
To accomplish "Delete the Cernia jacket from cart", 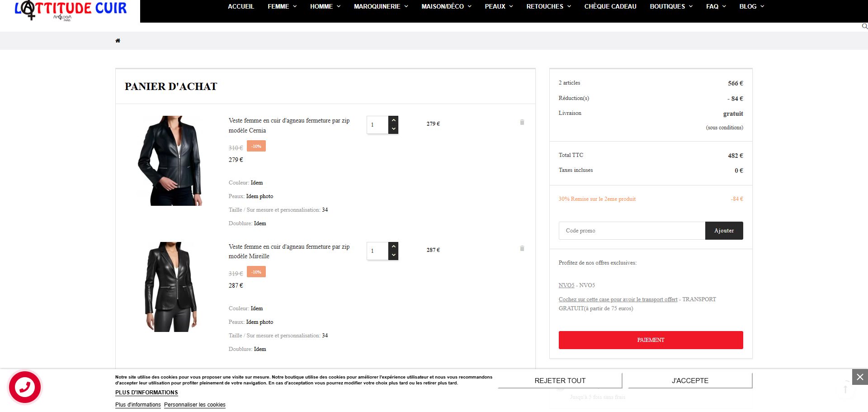I will pyautogui.click(x=522, y=122).
